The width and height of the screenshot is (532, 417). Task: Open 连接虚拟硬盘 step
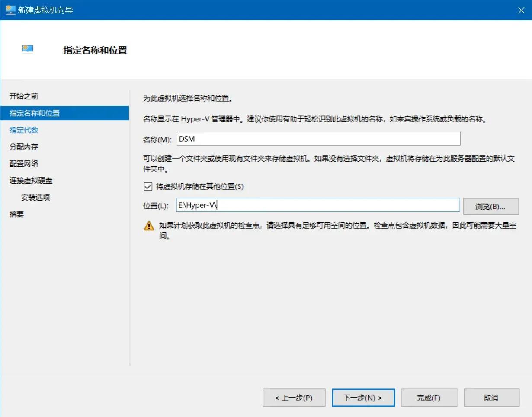(x=31, y=181)
